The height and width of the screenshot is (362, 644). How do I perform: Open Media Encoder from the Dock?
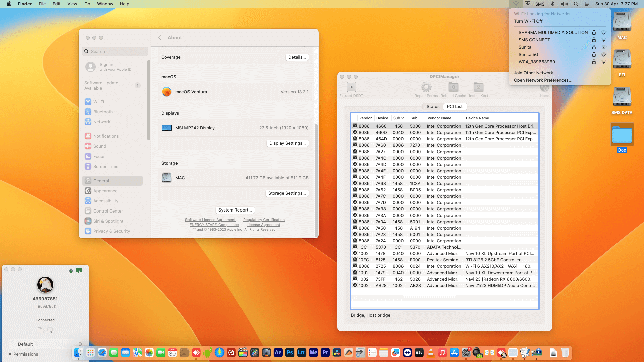point(314,353)
